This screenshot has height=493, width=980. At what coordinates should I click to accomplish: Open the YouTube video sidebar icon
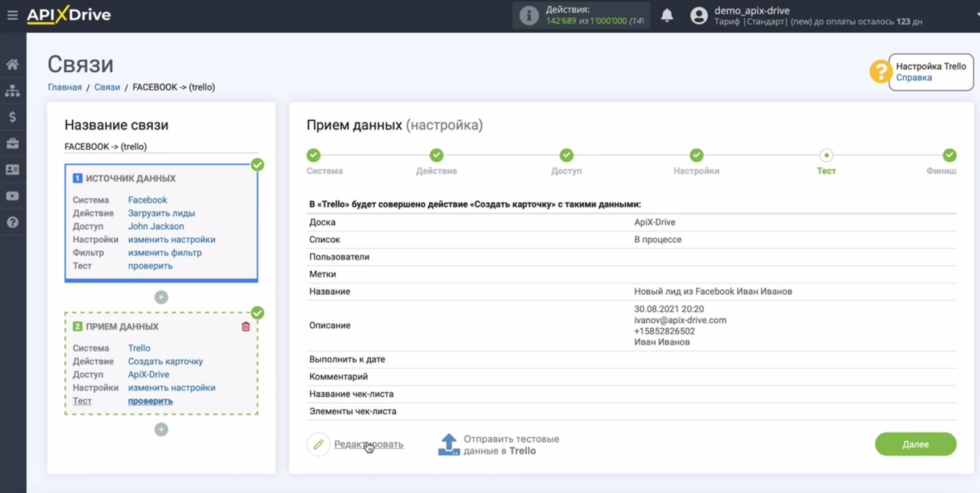point(13,196)
